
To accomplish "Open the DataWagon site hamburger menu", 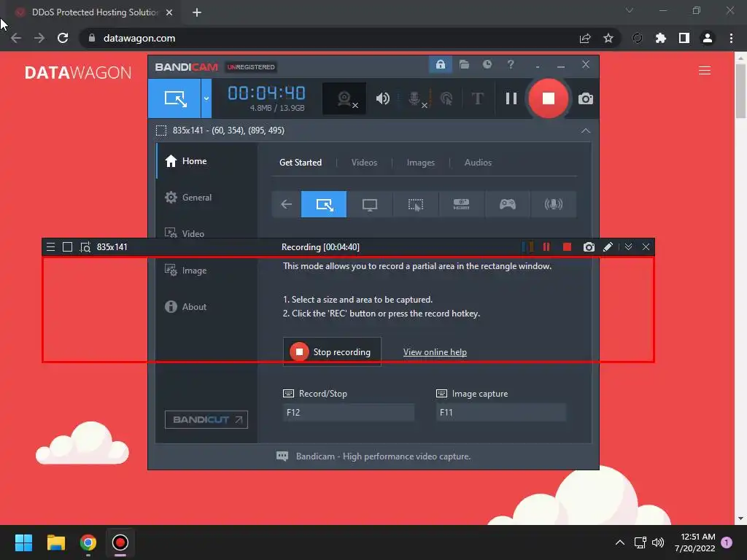I will click(705, 71).
